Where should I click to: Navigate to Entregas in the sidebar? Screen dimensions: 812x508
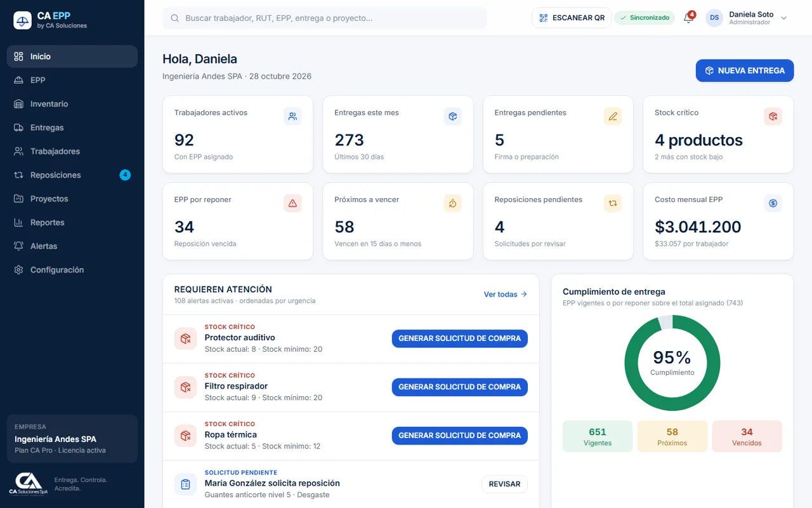click(72, 128)
